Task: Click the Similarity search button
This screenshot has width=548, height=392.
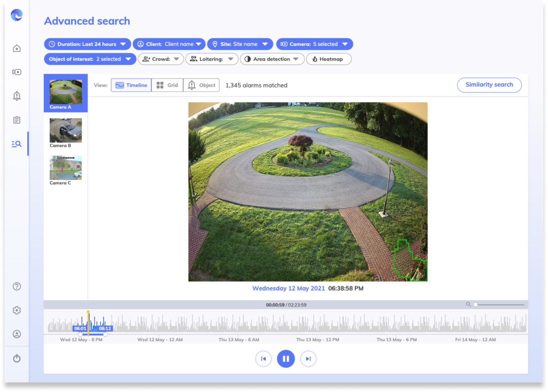Action: coord(489,85)
